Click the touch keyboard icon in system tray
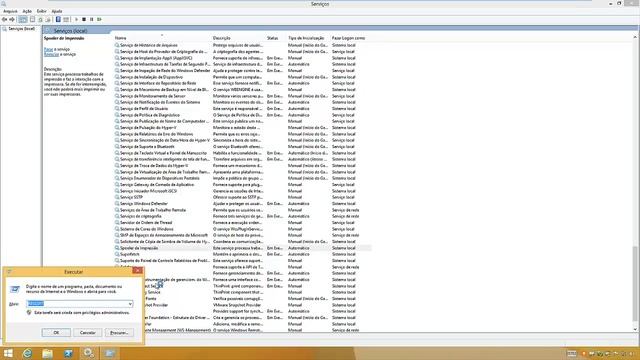This screenshot has width=640, height=360. (572, 353)
